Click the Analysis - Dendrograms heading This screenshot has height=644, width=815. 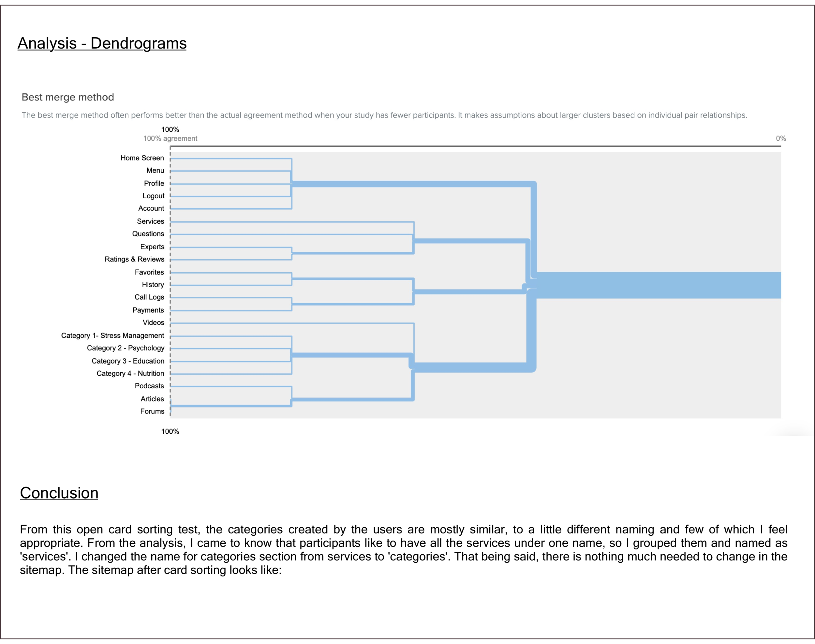click(102, 43)
